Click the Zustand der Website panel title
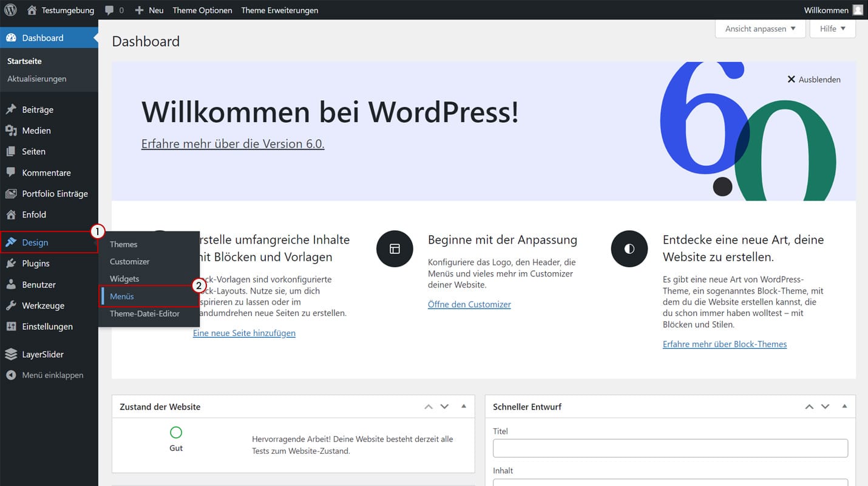The width and height of the screenshot is (868, 486). 160,407
